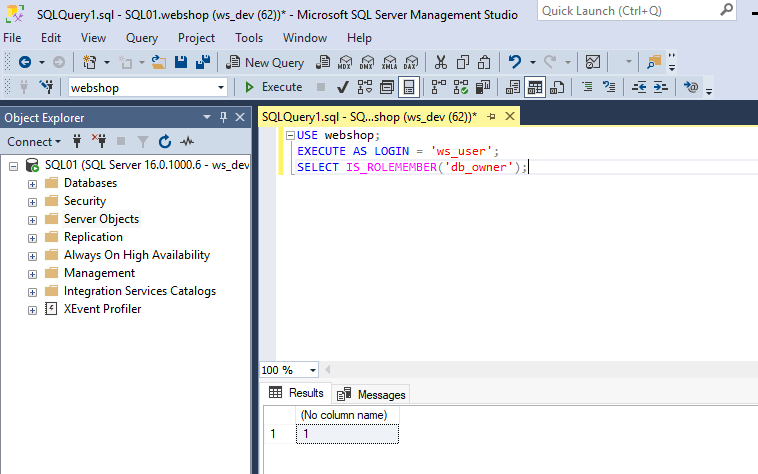Cut selection with scissors icon
758x474 pixels.
(440, 62)
